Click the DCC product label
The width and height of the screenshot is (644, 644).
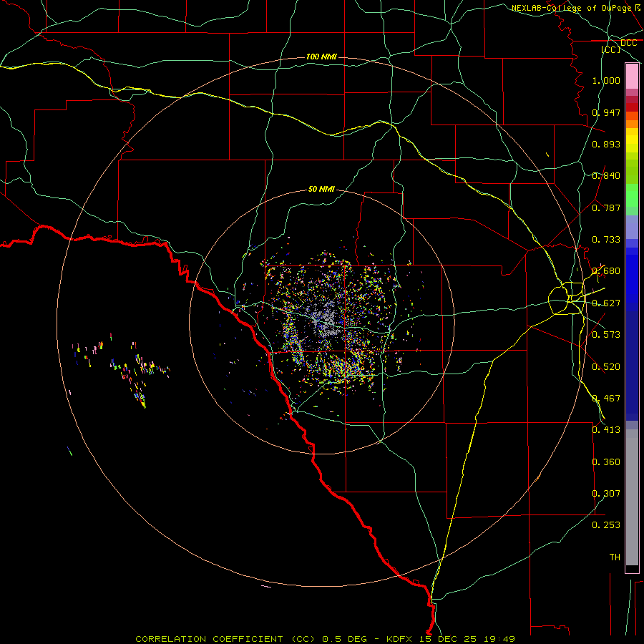click(628, 43)
